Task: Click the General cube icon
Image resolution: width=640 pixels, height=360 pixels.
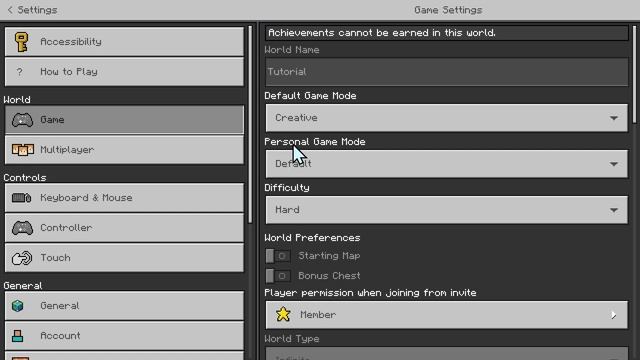Action: pos(18,306)
